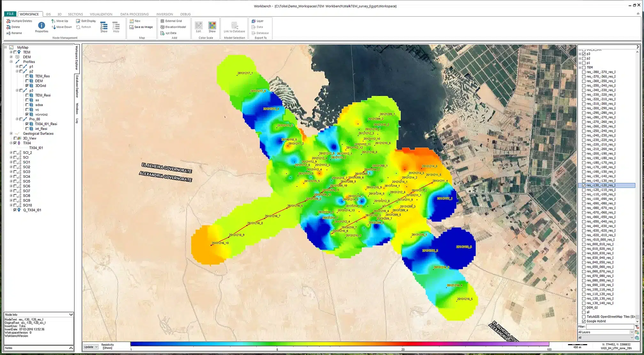
Task: Add an External Grid
Action: tap(171, 21)
